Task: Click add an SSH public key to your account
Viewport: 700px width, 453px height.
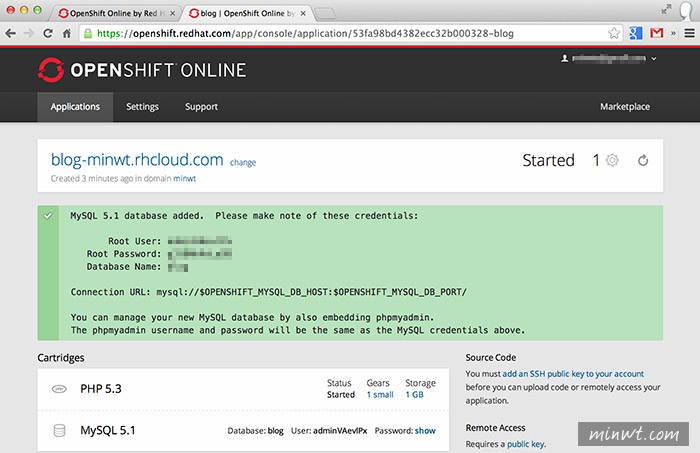Action: coord(573,374)
